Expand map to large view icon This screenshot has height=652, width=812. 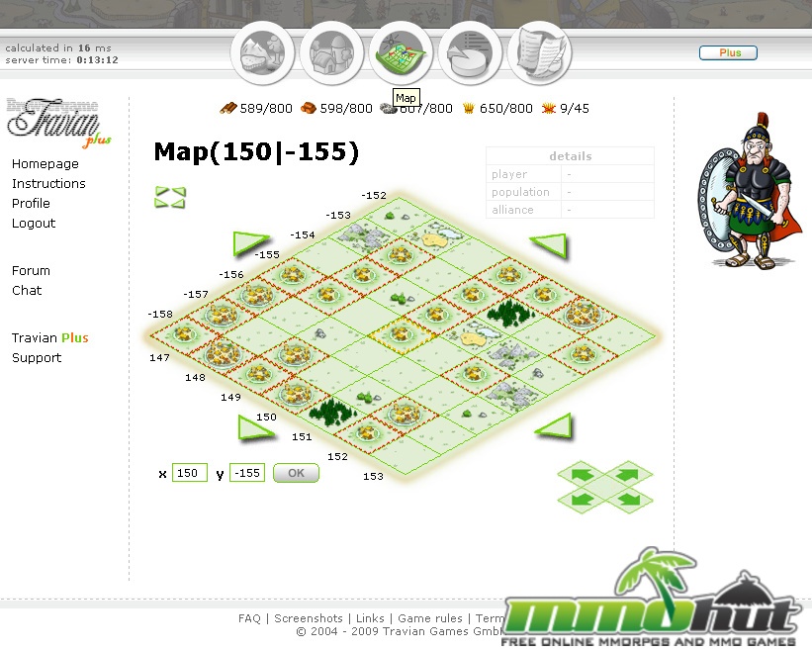[x=170, y=197]
